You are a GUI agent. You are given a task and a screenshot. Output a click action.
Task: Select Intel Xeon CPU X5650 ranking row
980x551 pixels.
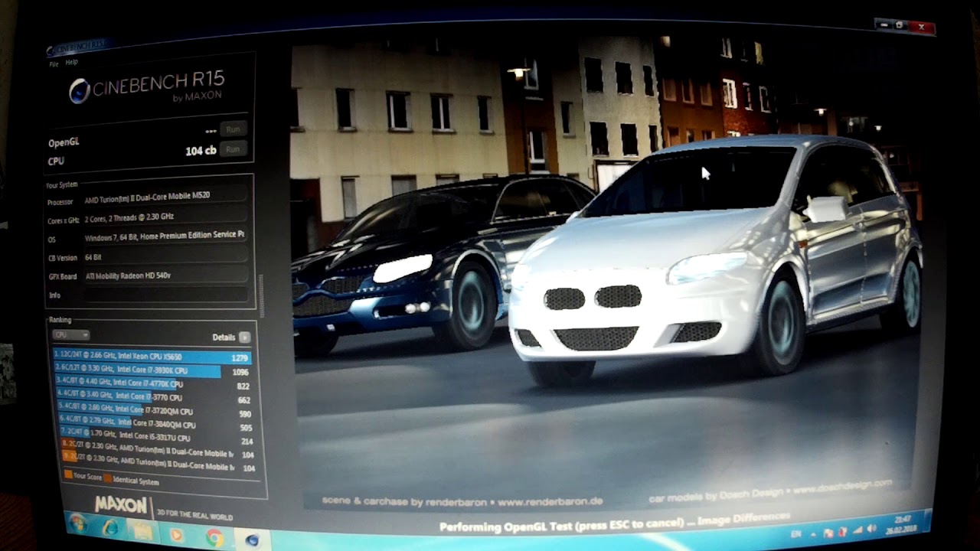[x=152, y=357]
